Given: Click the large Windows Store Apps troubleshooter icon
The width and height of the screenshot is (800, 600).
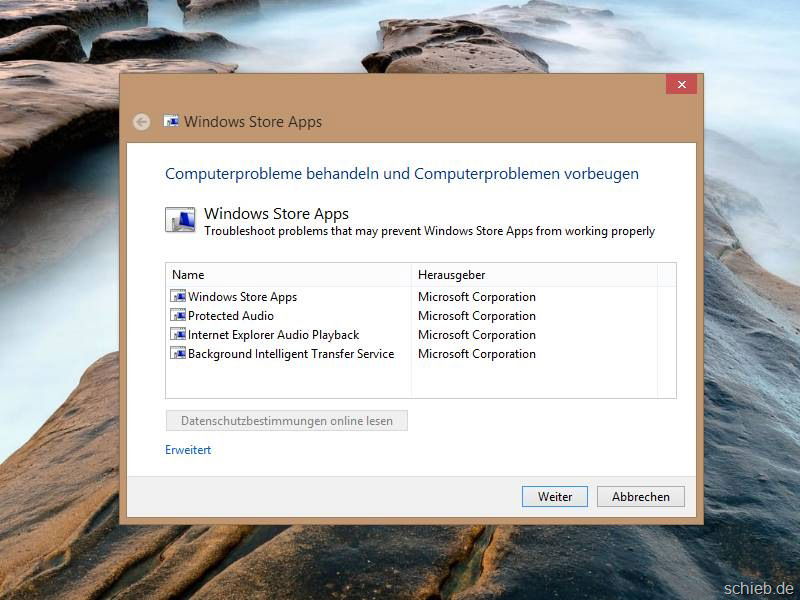Looking at the screenshot, I should coord(180,219).
